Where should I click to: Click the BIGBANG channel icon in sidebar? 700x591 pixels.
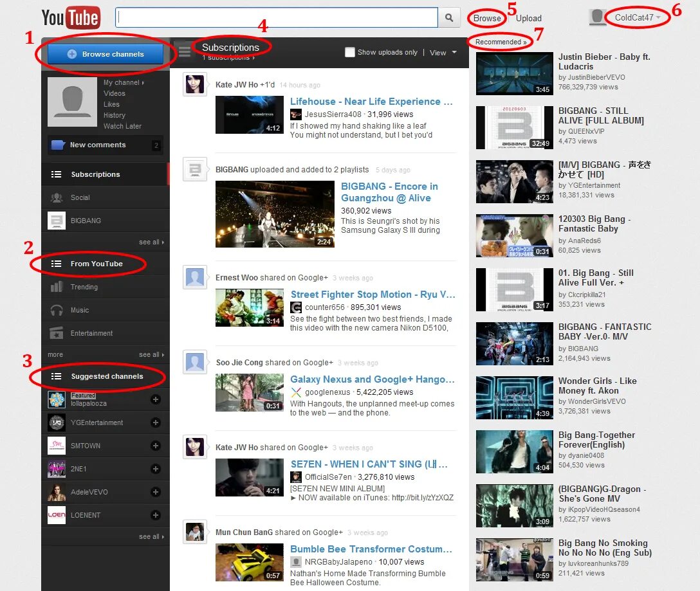point(57,221)
